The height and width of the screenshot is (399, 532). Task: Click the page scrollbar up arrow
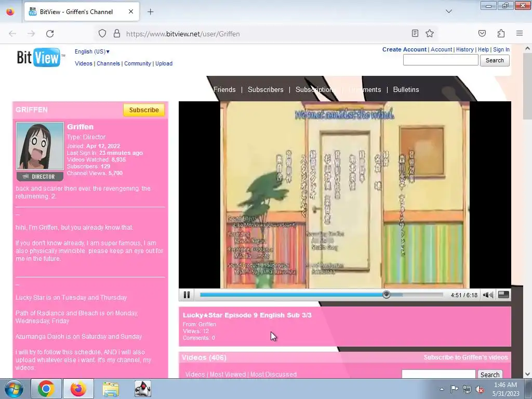(527, 48)
